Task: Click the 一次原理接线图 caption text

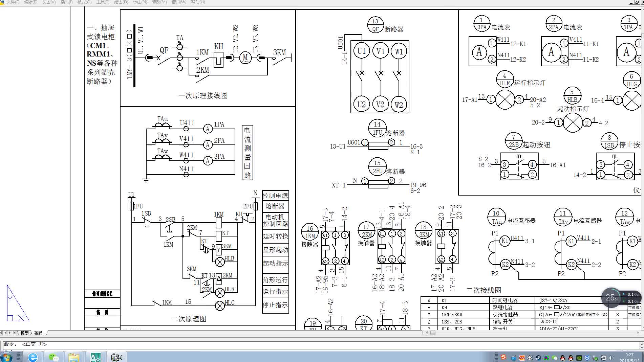Action: [x=203, y=96]
